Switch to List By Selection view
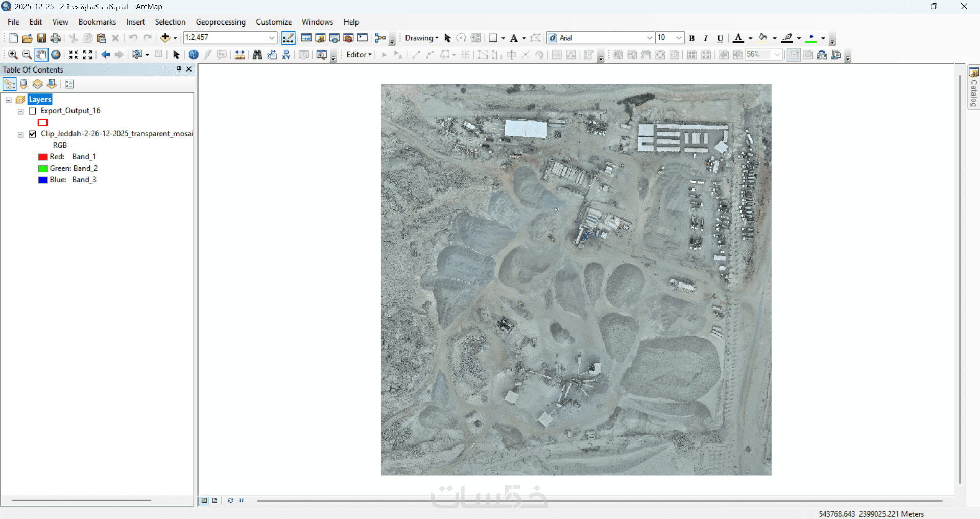The width and height of the screenshot is (980, 519). (x=52, y=84)
